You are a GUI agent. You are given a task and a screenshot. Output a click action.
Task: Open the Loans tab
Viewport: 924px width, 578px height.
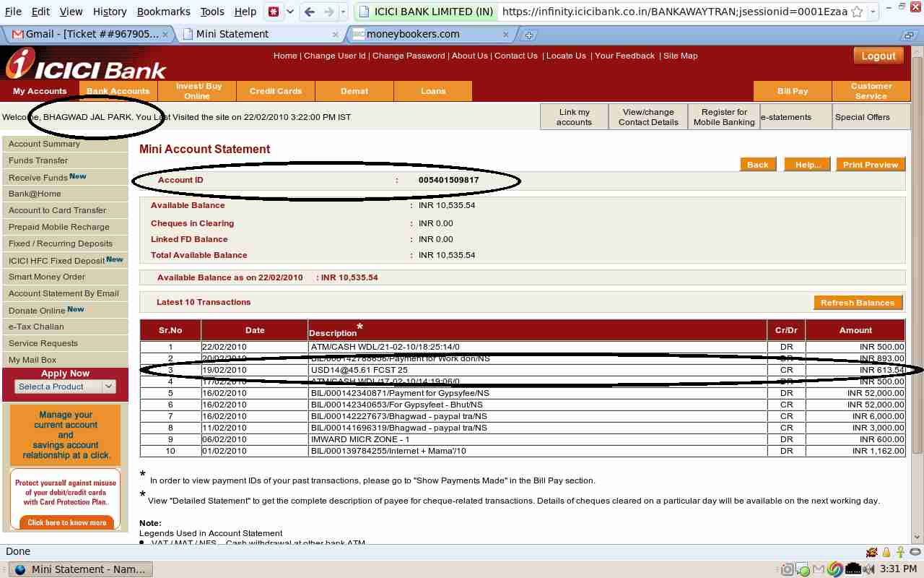[x=433, y=91]
